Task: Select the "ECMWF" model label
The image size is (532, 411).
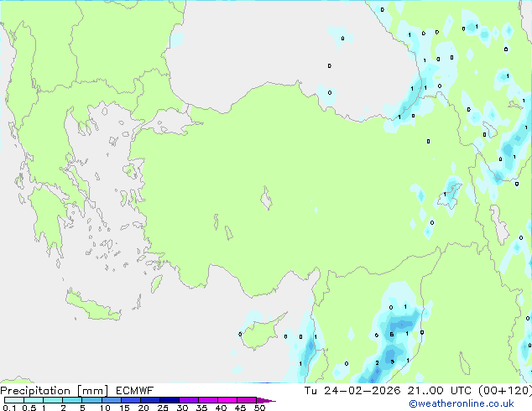Action: coord(135,391)
